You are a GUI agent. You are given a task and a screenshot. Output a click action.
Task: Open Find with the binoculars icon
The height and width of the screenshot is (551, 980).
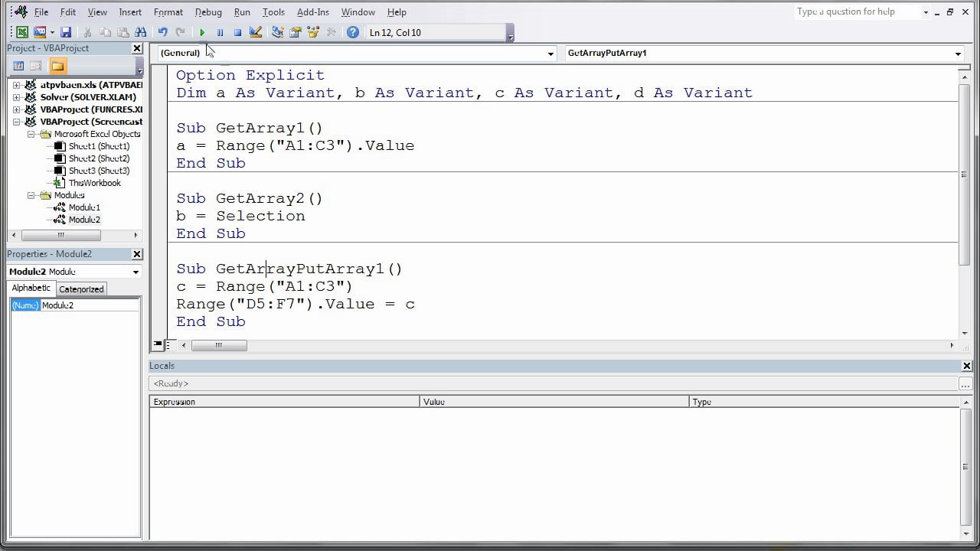140,32
